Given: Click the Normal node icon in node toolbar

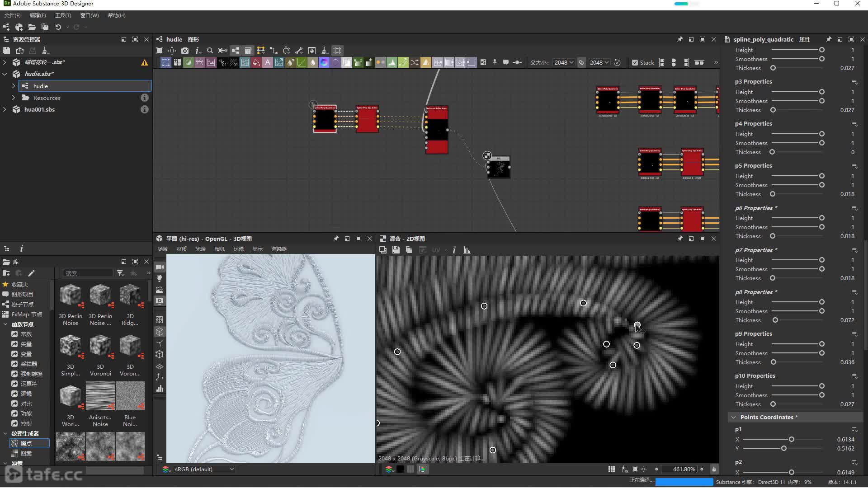Looking at the screenshot, I should [x=324, y=62].
